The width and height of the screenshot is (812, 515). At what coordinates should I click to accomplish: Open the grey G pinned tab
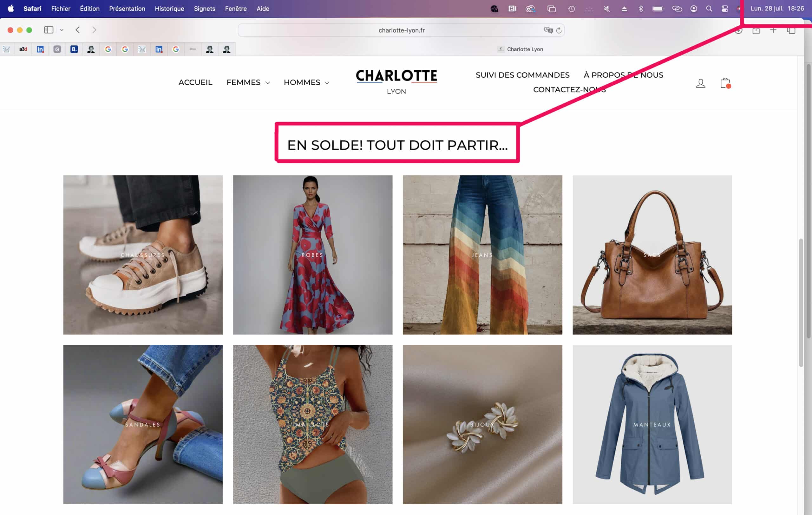57,49
